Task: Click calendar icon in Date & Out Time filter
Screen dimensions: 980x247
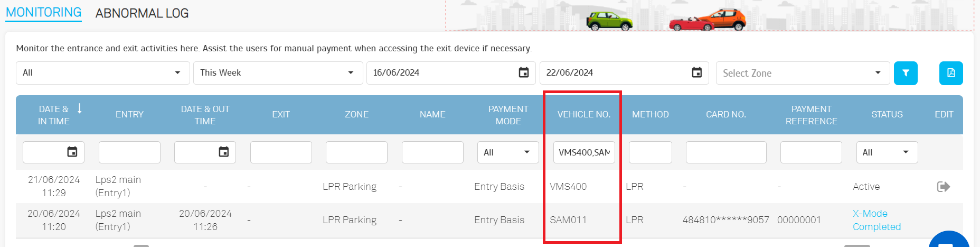Action: pos(224,152)
